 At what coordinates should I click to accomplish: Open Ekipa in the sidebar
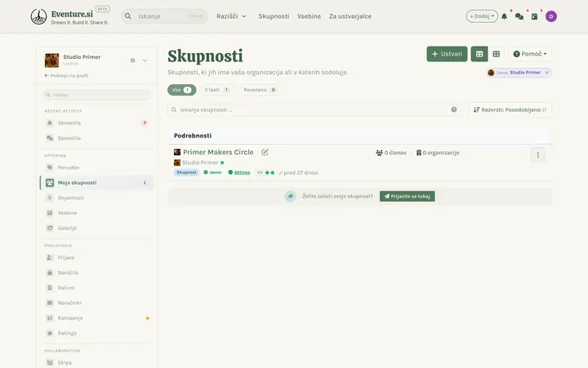[96, 362]
